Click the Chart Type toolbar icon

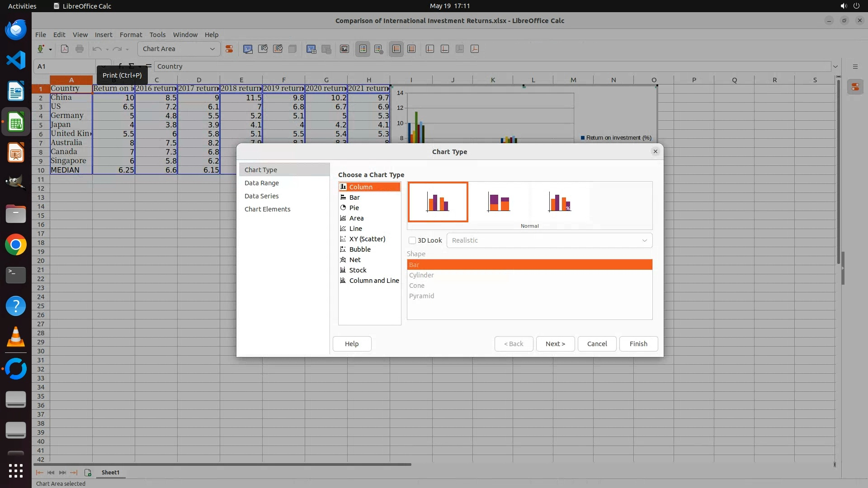(x=248, y=49)
